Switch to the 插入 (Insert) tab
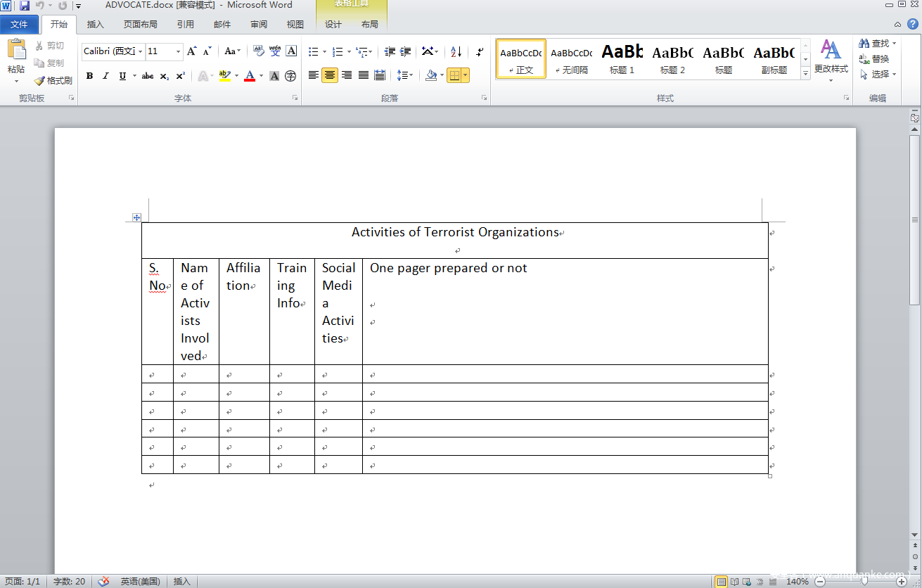Screen dimensions: 922x588 (95, 25)
